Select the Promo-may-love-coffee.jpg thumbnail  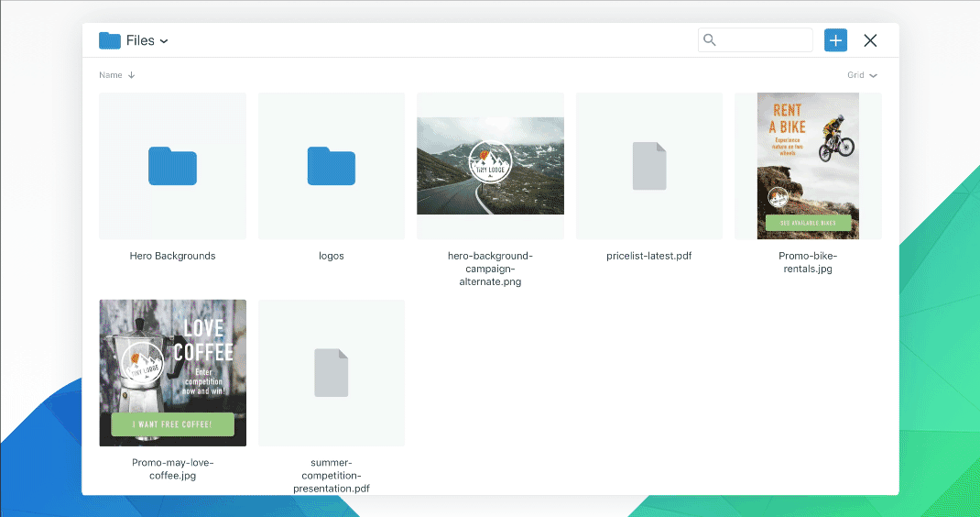(172, 373)
